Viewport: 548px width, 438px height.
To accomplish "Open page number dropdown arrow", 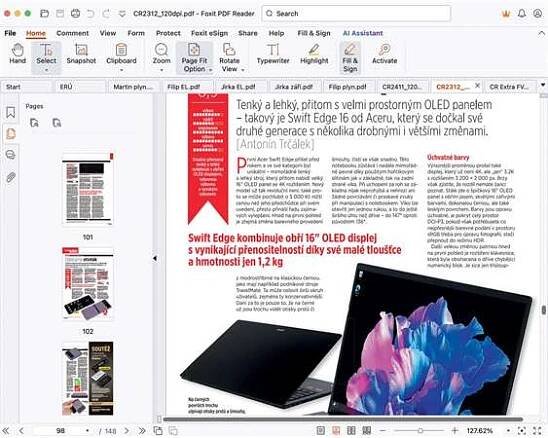I will pos(87,431).
